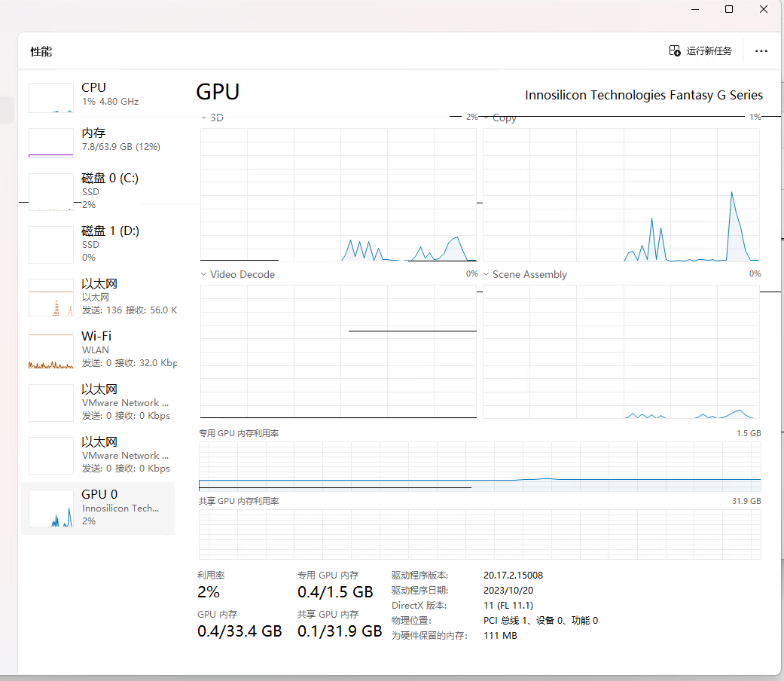Viewport: 784px width, 681px height.
Task: Select the CPU performance entry
Action: coord(98,96)
